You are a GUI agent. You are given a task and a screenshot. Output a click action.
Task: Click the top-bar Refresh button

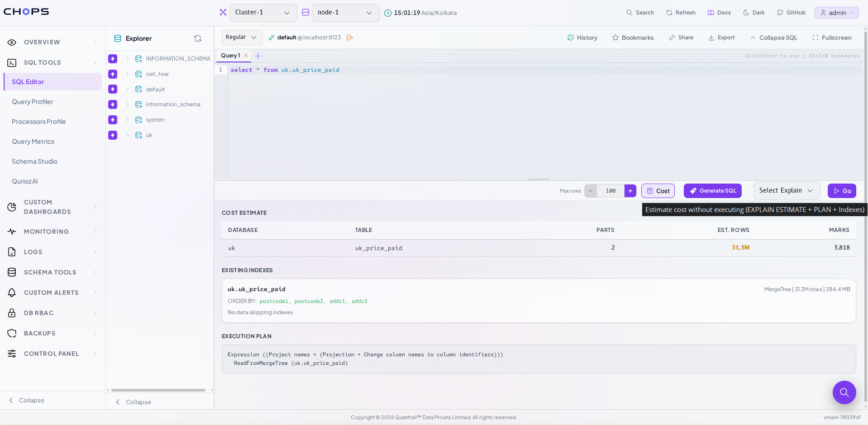click(x=681, y=13)
